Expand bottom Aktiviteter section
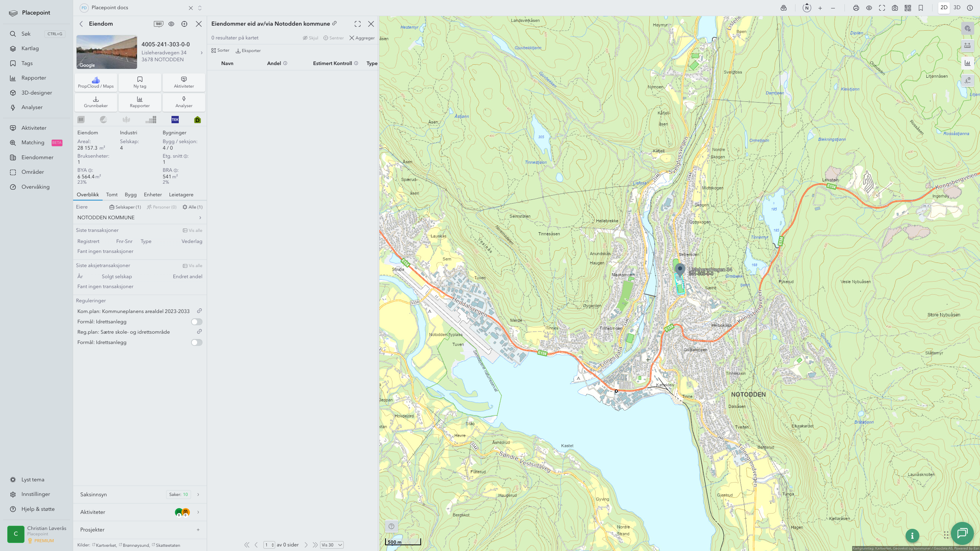Screen dimensions: 980x551 [x=140, y=512]
